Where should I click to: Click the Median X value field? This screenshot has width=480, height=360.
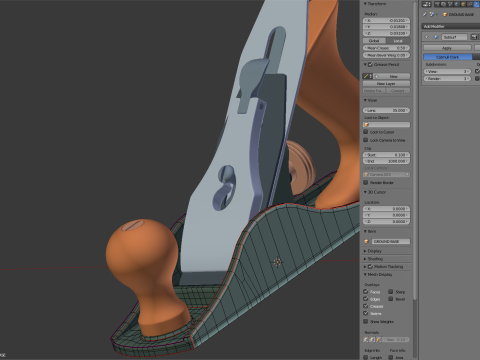[387, 20]
